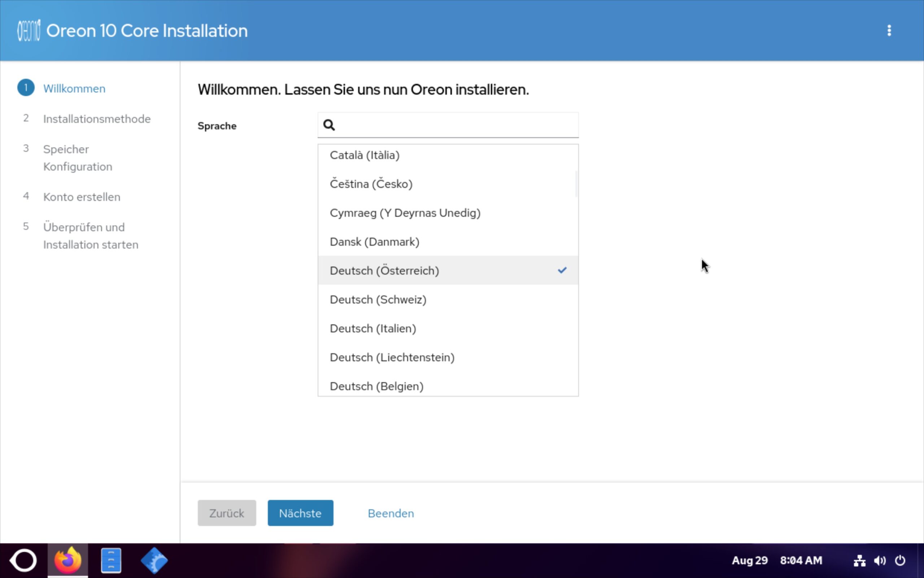924x578 pixels.
Task: Select Deutsch (Italien) language
Action: click(x=448, y=328)
